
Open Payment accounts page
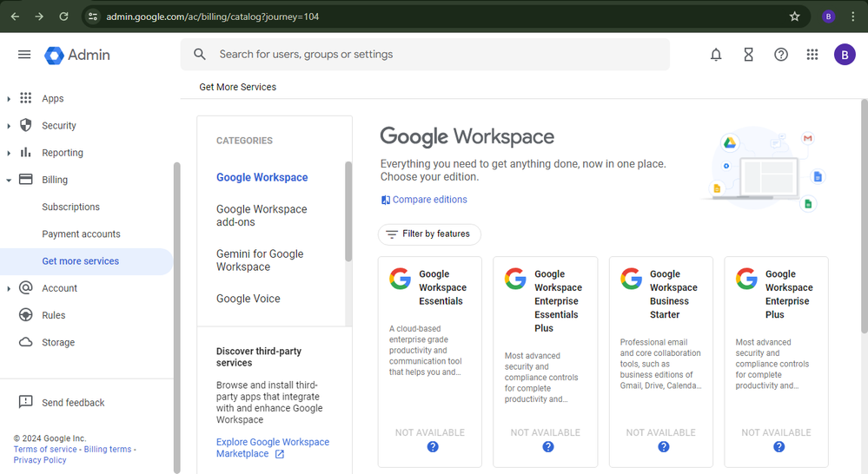pyautogui.click(x=81, y=234)
